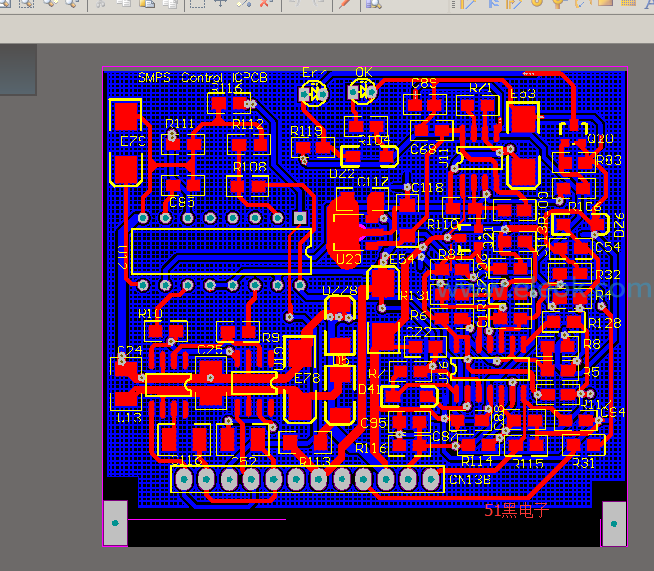Click the R108 designator text
This screenshot has height=571, width=654.
point(249,167)
